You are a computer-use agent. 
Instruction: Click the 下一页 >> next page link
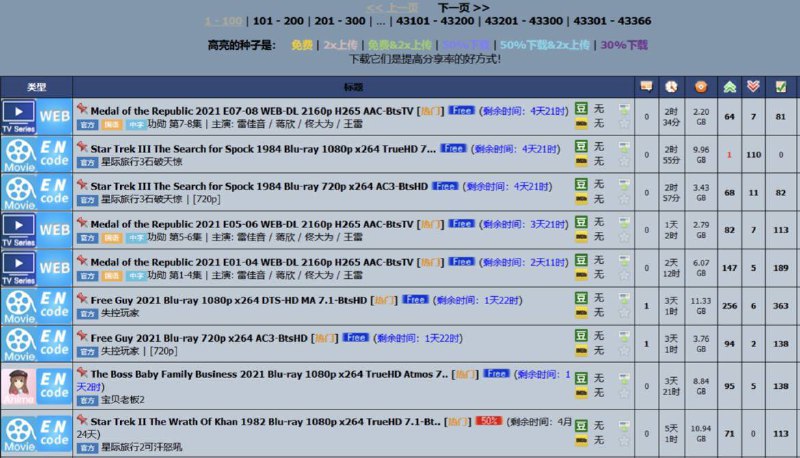click(464, 6)
